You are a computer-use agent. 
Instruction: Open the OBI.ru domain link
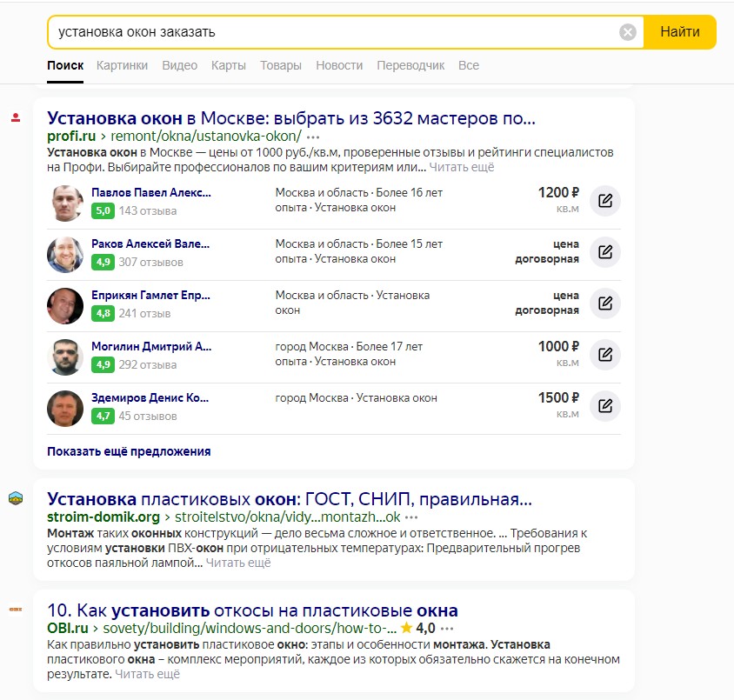(68, 628)
